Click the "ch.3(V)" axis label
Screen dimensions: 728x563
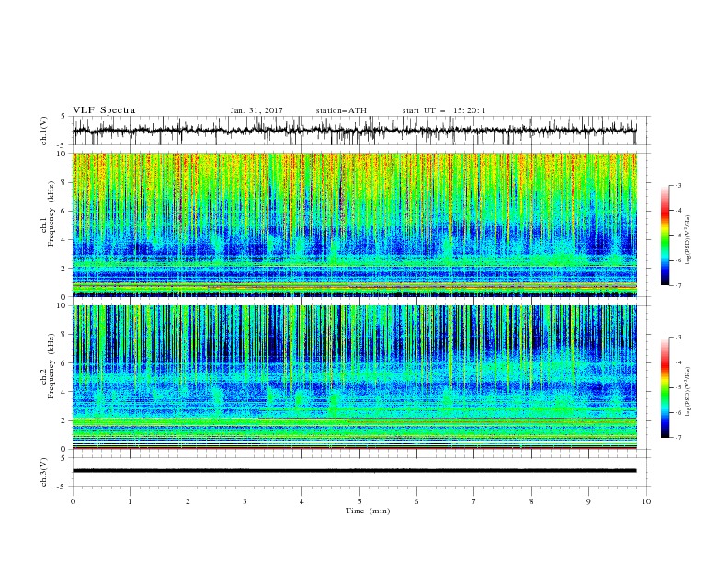tap(44, 472)
